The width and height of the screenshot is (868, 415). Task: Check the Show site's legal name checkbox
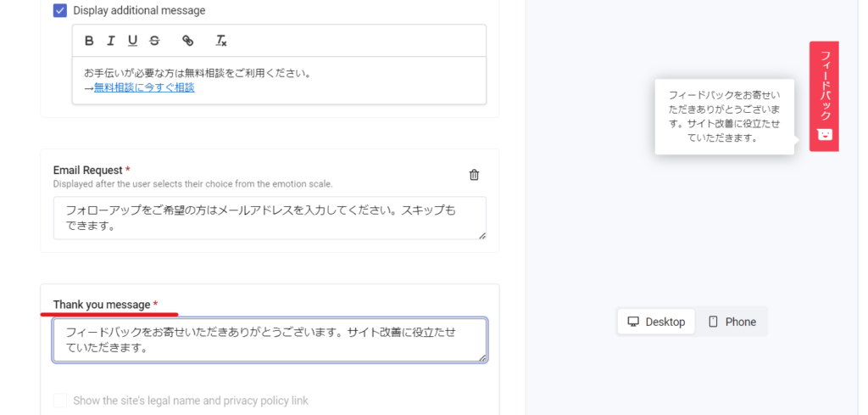[60, 401]
